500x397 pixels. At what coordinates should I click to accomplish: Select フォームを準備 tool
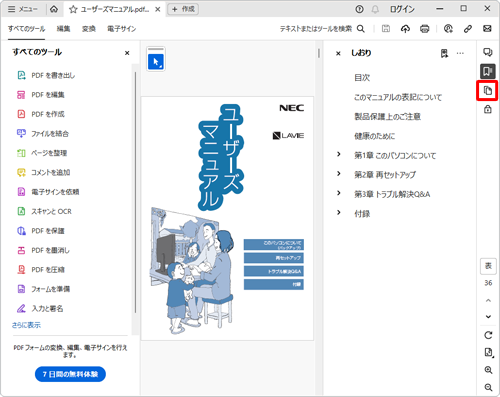pos(43,289)
